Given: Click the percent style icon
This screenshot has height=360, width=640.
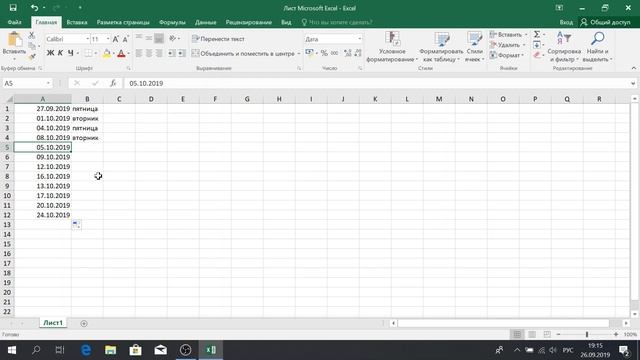Looking at the screenshot, I should coord(324,53).
